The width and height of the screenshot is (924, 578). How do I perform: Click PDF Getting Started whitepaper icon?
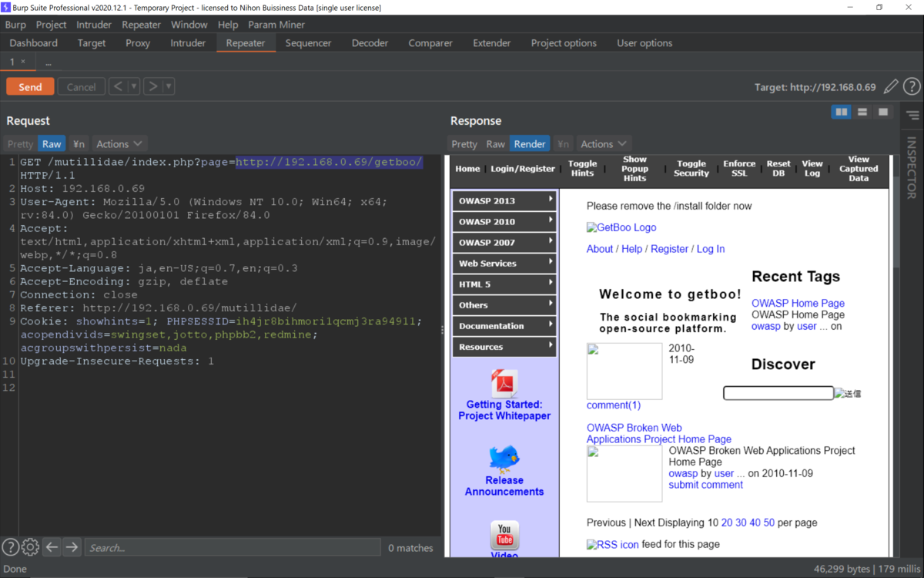[504, 383]
